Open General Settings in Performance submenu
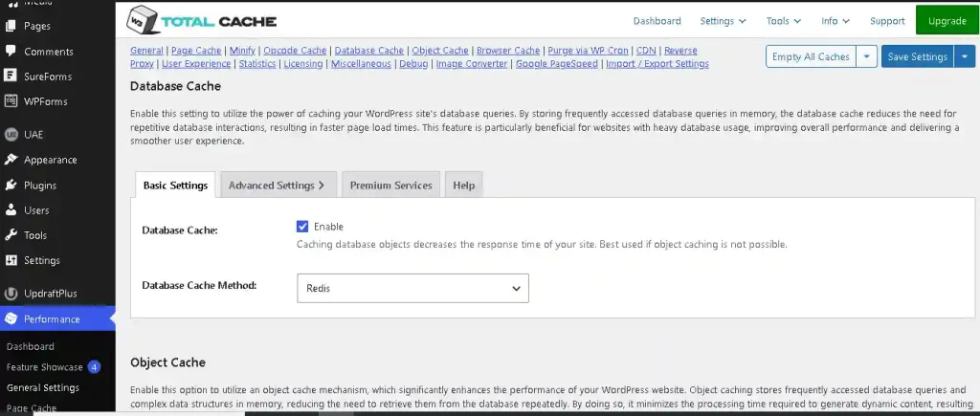The width and height of the screenshot is (980, 416). [x=43, y=388]
